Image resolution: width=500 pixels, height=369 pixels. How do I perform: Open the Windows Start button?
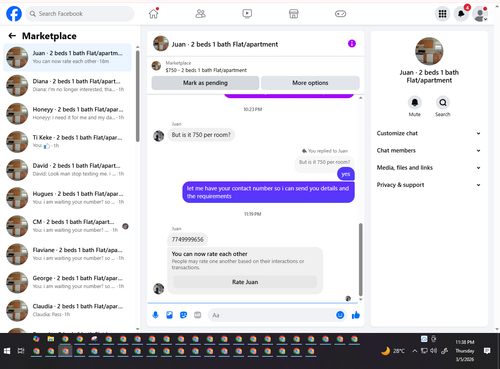coord(7,351)
